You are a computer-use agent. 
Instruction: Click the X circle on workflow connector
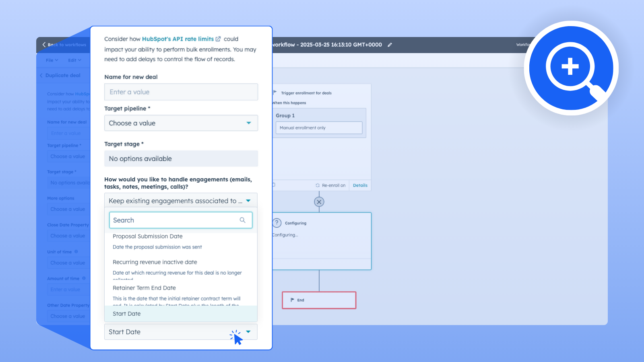[319, 202]
